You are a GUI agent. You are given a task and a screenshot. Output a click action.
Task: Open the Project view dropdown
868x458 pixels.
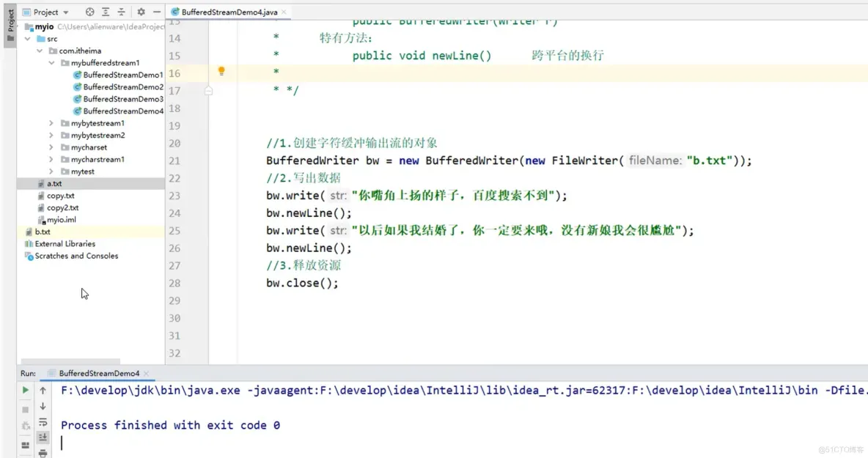(66, 12)
